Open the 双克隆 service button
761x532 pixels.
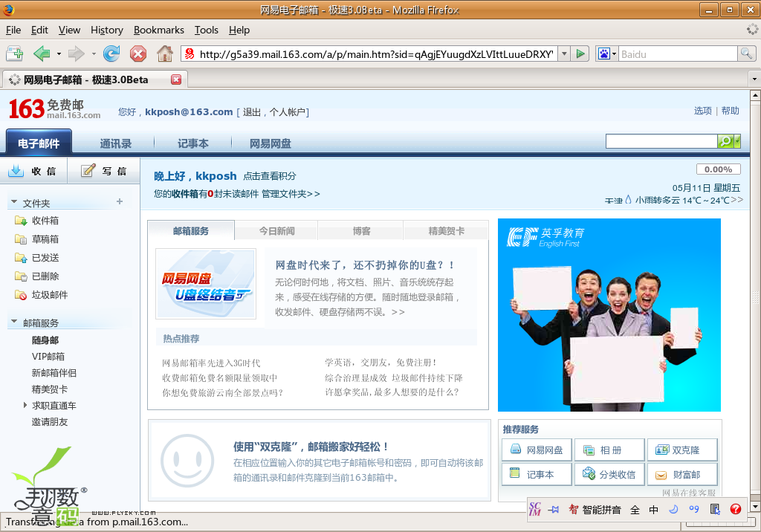tap(682, 450)
